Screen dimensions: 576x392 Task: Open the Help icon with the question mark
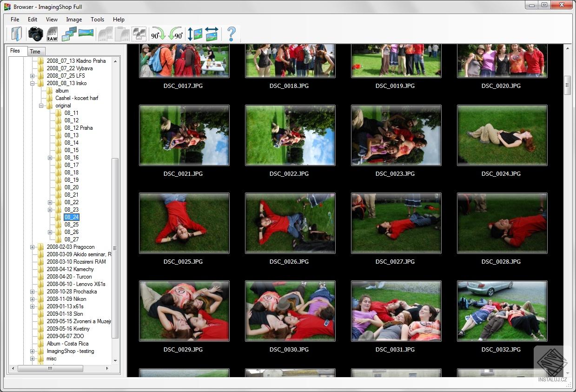click(x=231, y=34)
